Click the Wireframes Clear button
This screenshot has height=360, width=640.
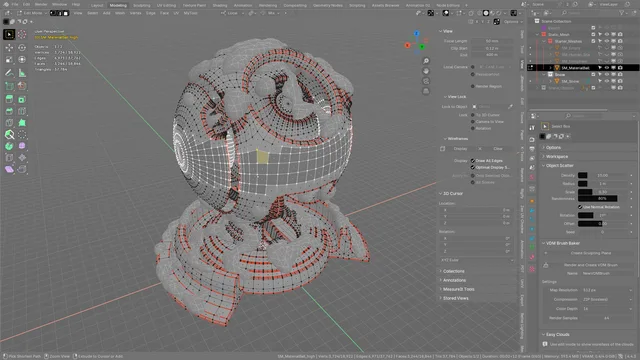point(498,149)
